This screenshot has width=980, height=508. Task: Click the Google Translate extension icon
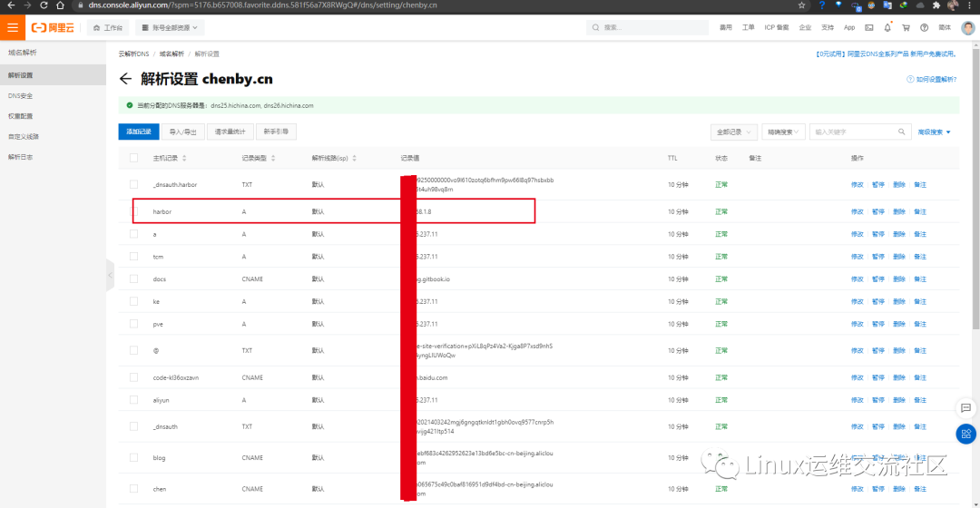887,5
